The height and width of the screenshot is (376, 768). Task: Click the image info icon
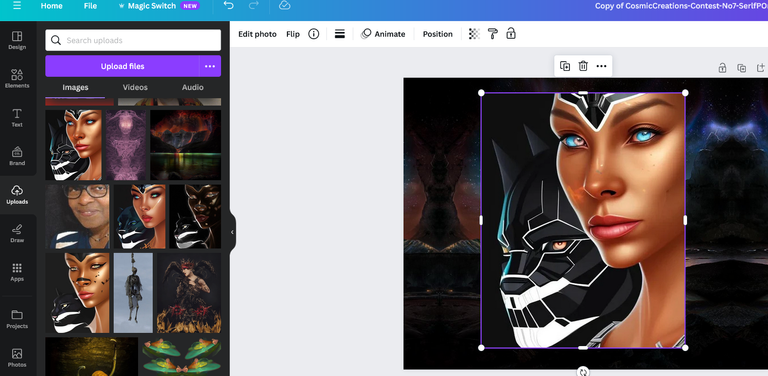313,34
